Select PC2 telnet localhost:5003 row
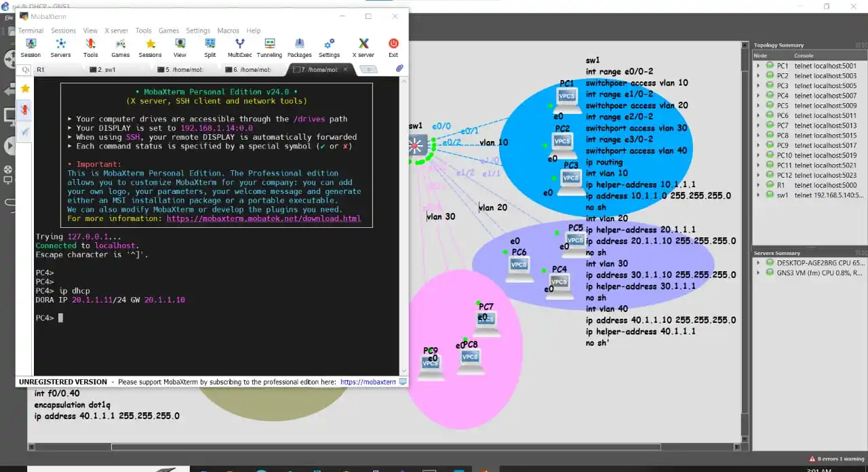Image resolution: width=868 pixels, height=472 pixels. pyautogui.click(x=810, y=76)
